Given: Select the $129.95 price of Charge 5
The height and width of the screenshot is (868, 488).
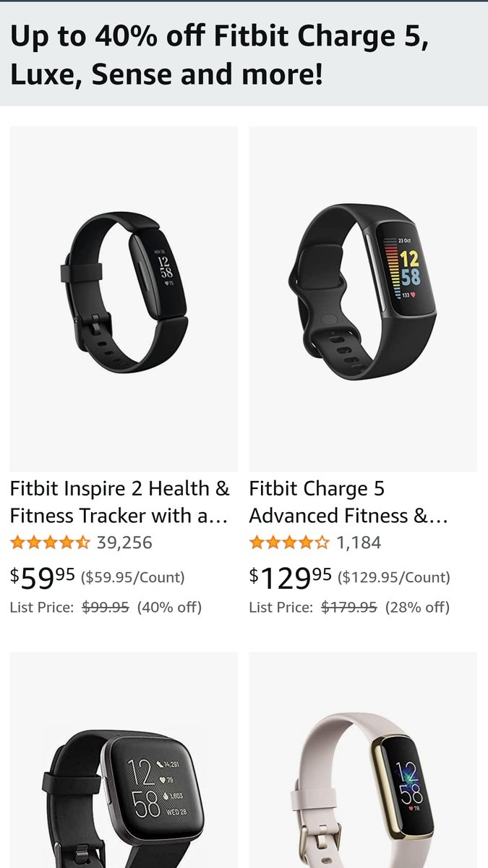Looking at the screenshot, I should point(291,577).
